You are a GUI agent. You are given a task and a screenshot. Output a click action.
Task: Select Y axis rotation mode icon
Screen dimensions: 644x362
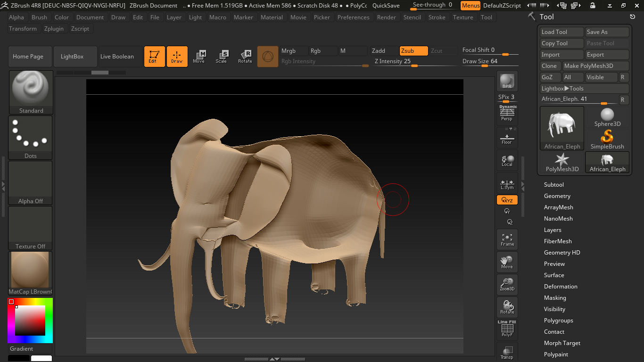coord(507,211)
